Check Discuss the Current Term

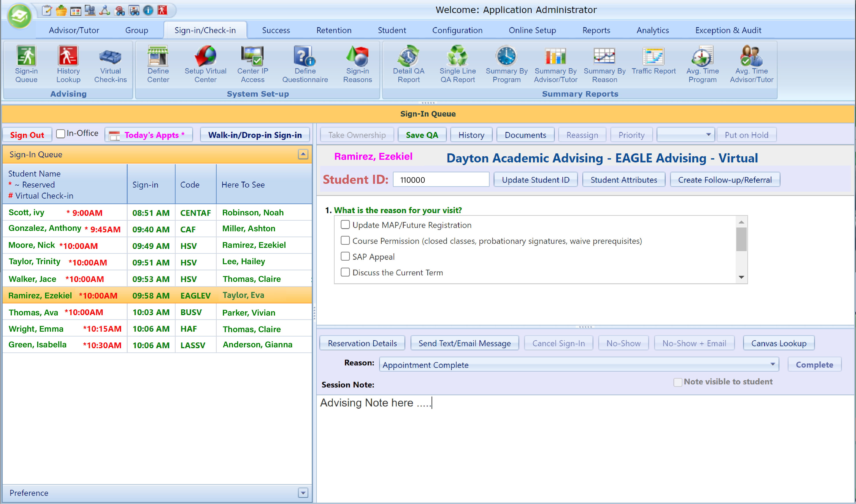345,272
